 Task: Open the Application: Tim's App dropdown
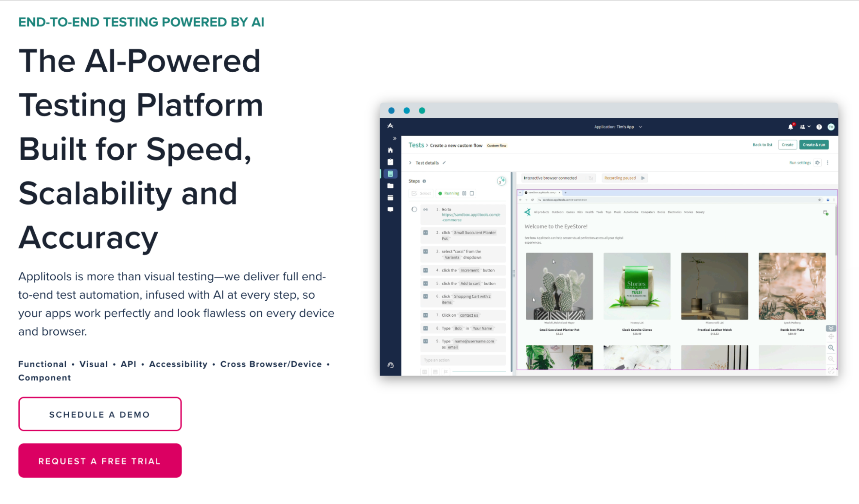tap(618, 127)
